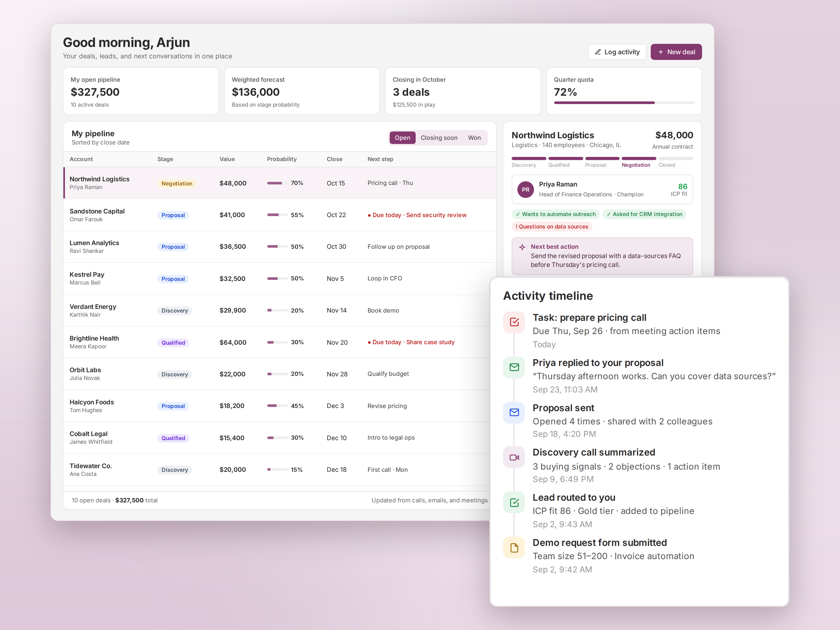This screenshot has width=840, height=630.
Task: Switch to the Open pipeline tab
Action: (x=402, y=138)
